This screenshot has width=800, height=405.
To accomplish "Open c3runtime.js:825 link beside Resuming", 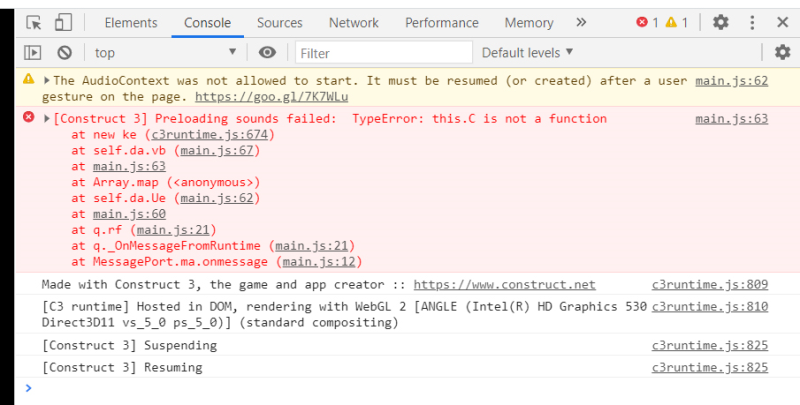I will click(710, 367).
